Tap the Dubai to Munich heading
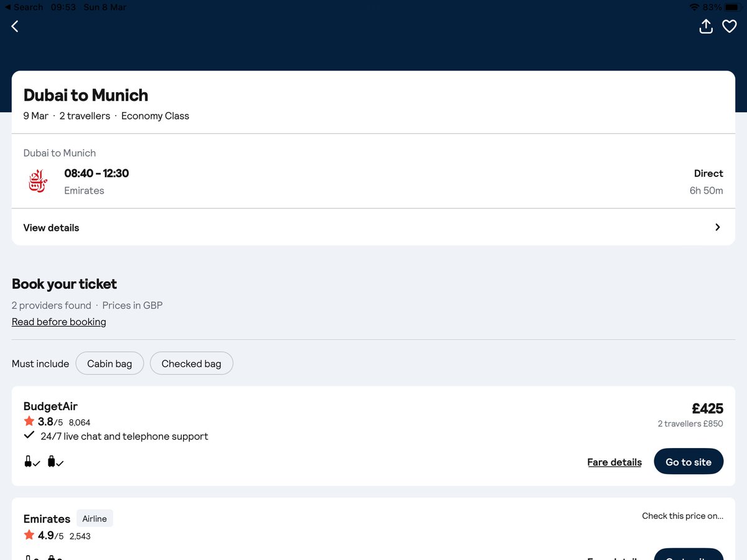This screenshot has width=747, height=560. 86,95
